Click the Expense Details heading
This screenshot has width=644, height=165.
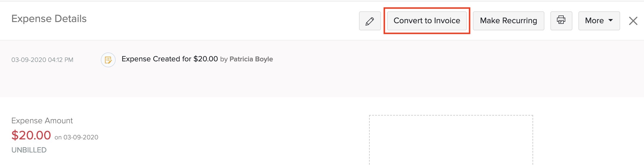[x=49, y=19]
